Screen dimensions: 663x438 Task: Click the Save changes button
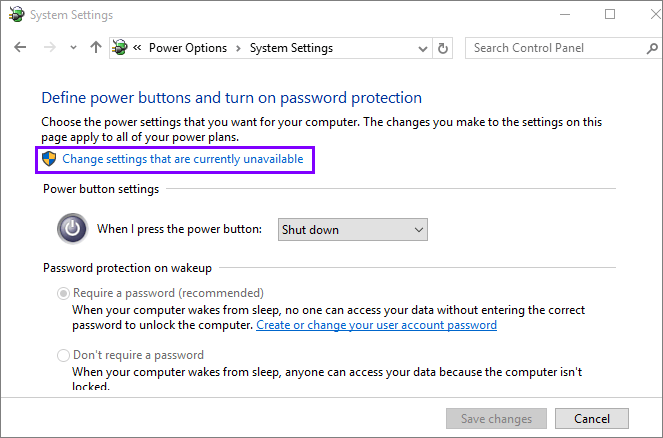click(x=496, y=418)
